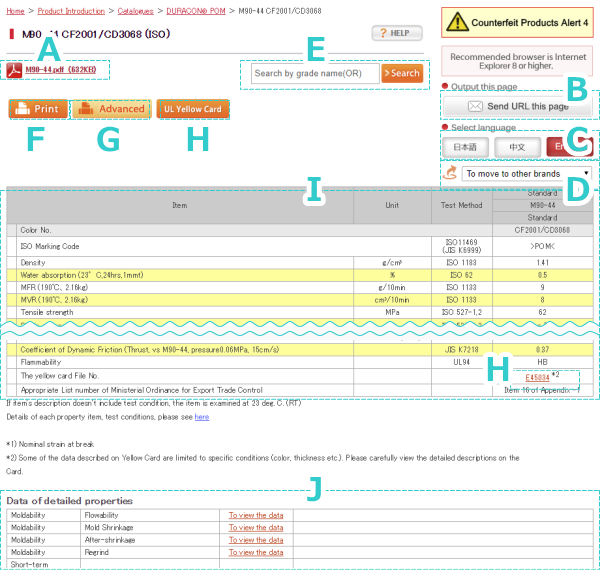Open Product Introduction breadcrumb link

click(x=71, y=11)
